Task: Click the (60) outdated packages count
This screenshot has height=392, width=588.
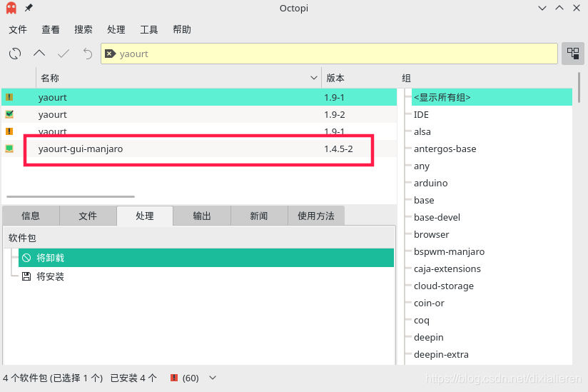Action: (191, 378)
